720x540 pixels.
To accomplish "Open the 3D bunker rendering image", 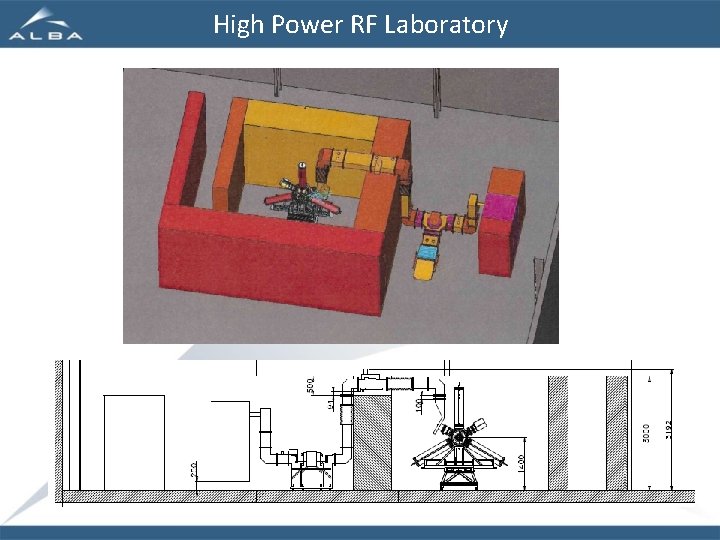I will pyautogui.click(x=341, y=206).
